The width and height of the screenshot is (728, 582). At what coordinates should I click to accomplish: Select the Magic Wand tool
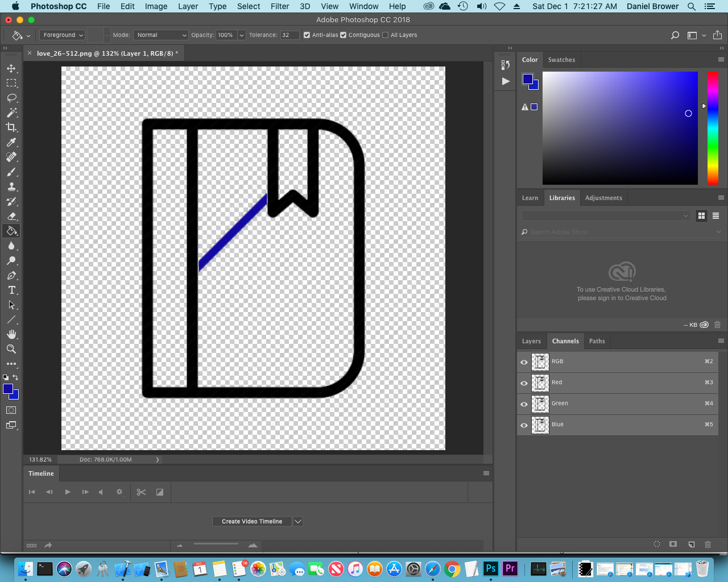click(x=11, y=113)
